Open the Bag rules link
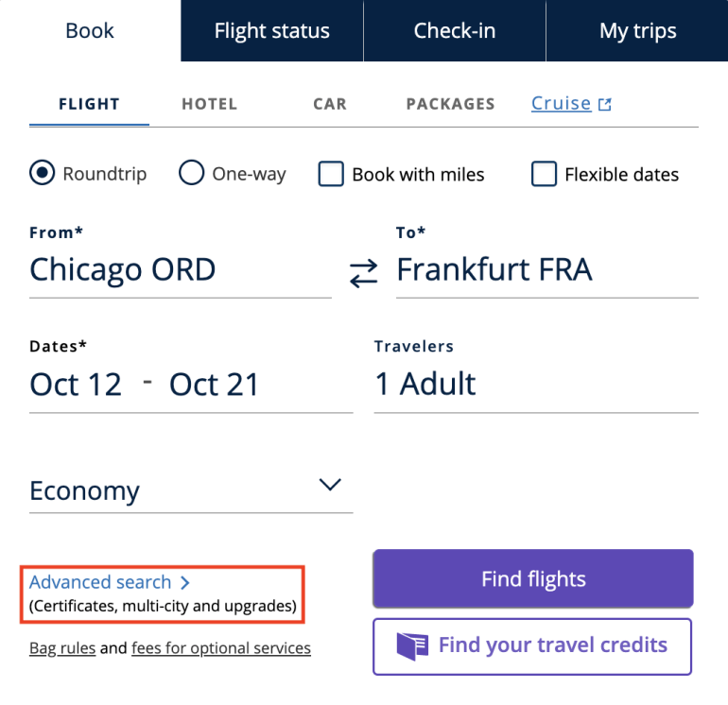The height and width of the screenshot is (705, 728). (x=62, y=648)
